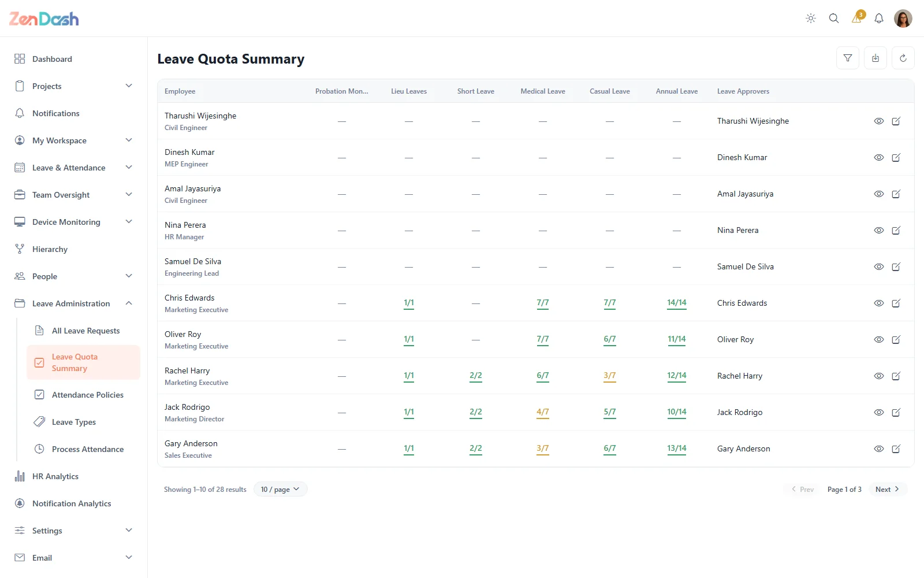View Gary Anderson's quota with eye icon

(x=879, y=449)
